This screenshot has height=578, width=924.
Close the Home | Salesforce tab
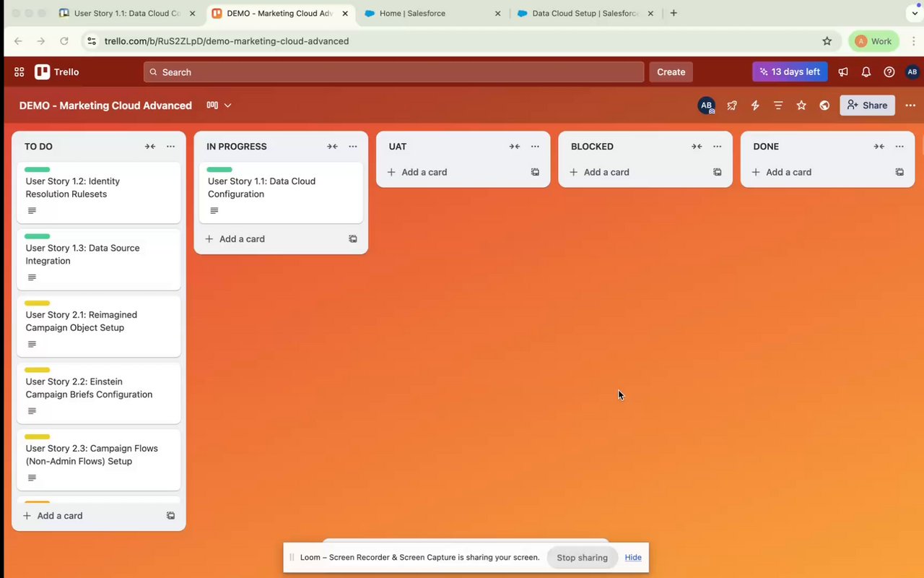point(497,13)
